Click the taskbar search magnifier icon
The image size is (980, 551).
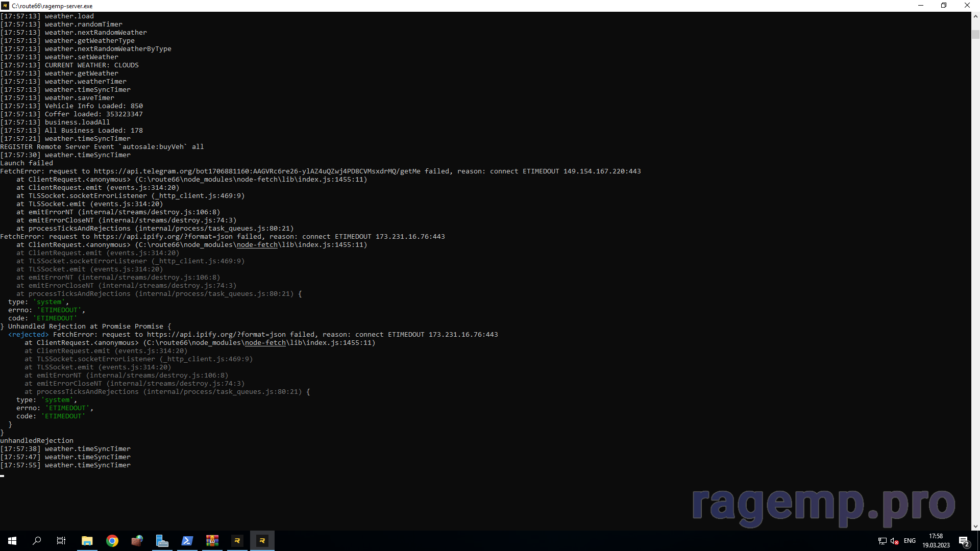tap(37, 541)
